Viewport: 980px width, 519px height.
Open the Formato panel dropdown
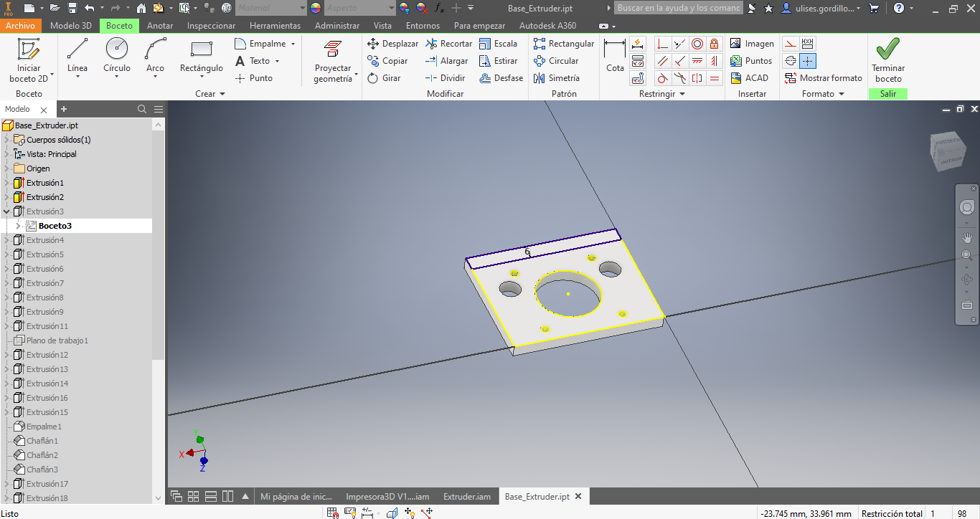click(824, 94)
